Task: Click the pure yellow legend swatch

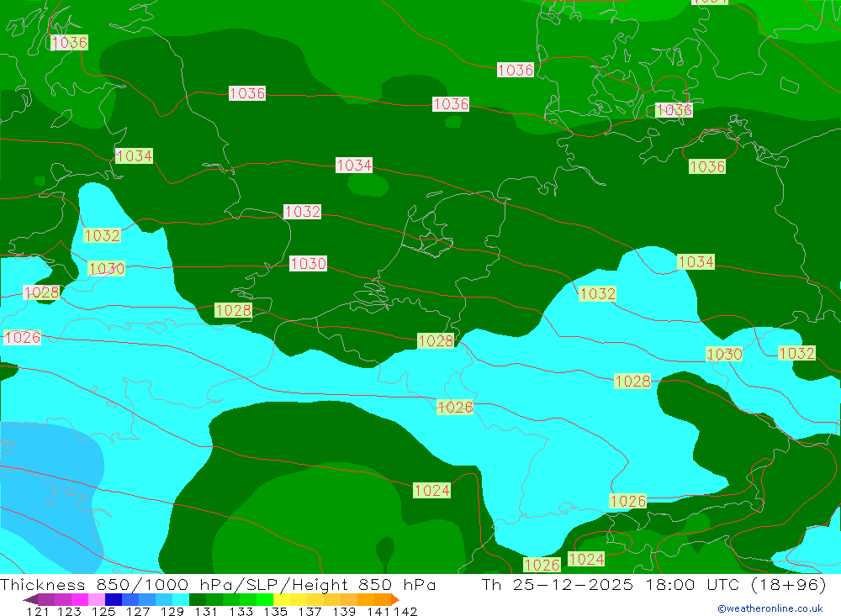Action: (x=282, y=599)
